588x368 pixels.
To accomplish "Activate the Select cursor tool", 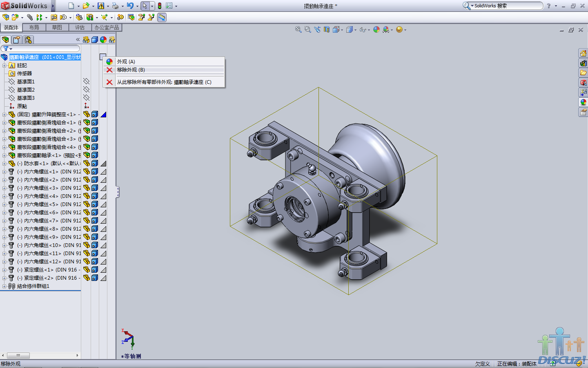I will [145, 6].
